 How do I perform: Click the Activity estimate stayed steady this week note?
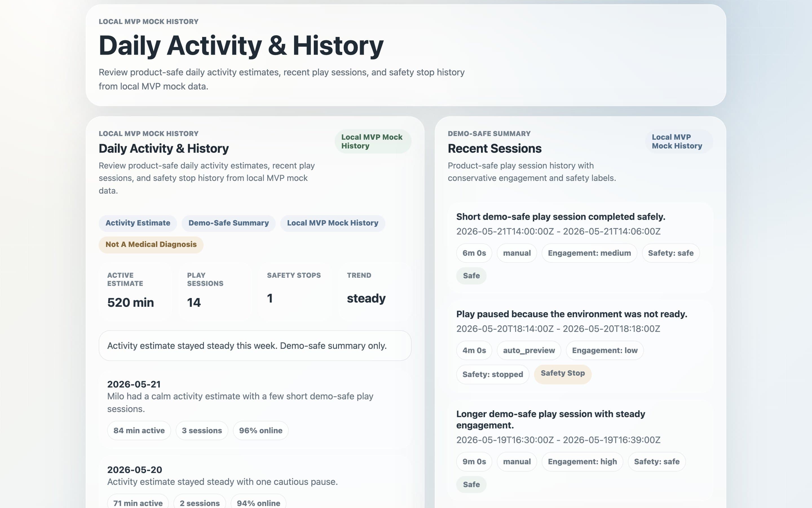[x=255, y=346]
